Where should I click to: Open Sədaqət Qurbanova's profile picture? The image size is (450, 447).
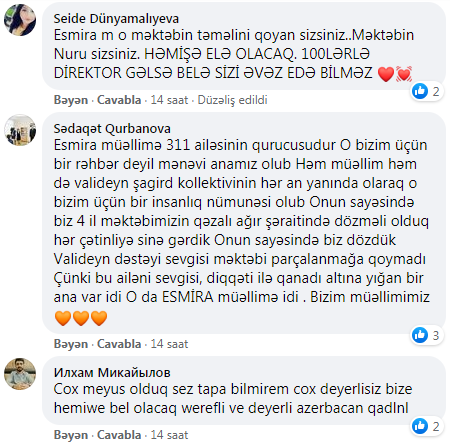(x=20, y=130)
